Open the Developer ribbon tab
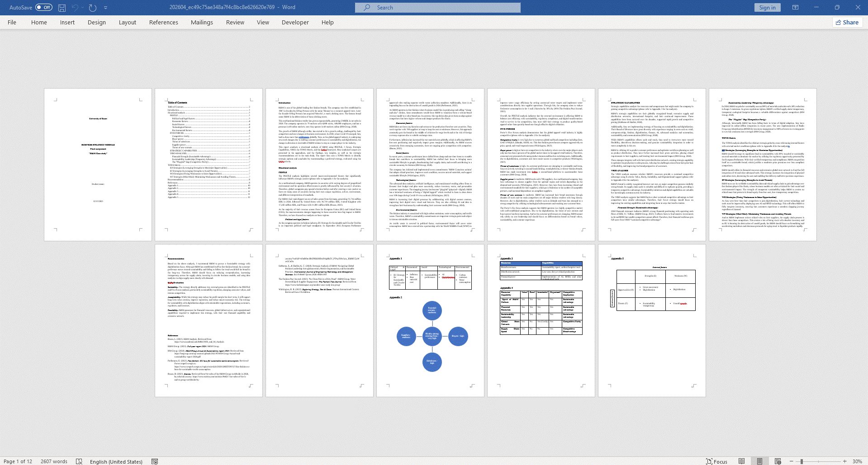 coord(295,22)
